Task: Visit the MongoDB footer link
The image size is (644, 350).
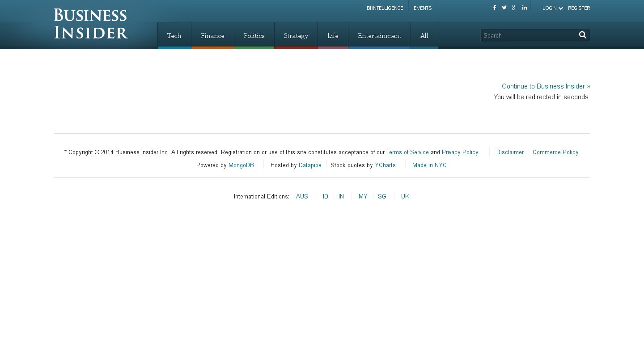Action: [x=241, y=165]
